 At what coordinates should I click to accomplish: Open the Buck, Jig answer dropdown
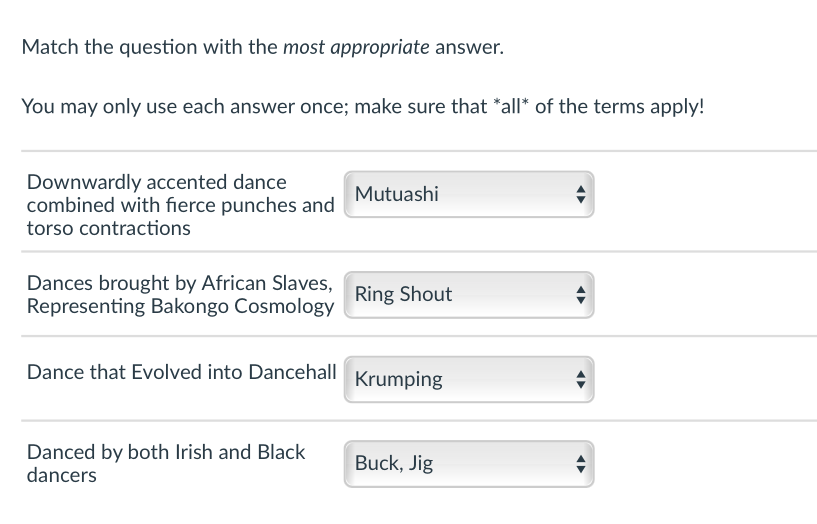469,464
